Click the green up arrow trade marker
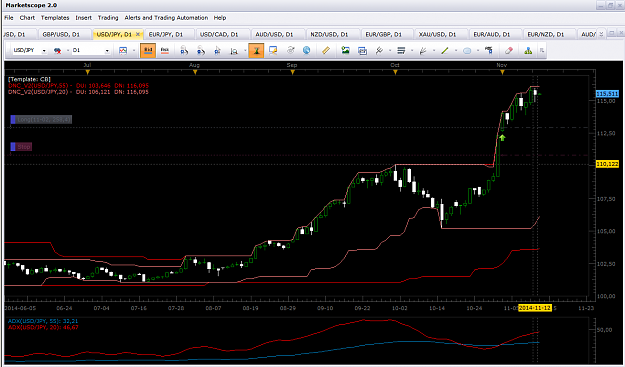Image resolution: width=625 pixels, height=367 pixels. click(502, 138)
